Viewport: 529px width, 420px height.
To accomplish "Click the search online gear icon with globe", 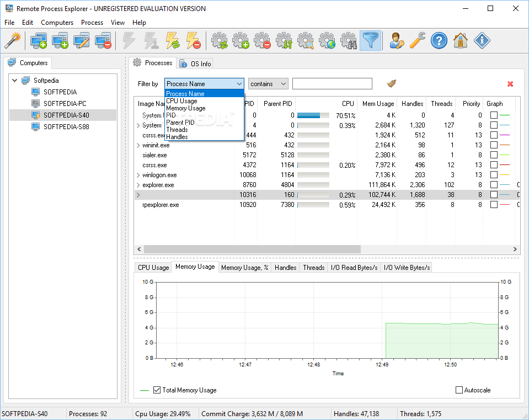I will tap(327, 40).
